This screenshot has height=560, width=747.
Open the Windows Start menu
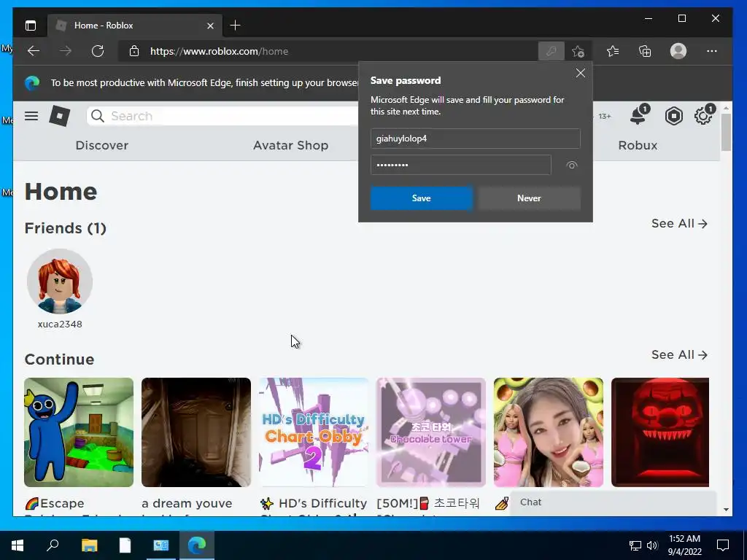18,545
